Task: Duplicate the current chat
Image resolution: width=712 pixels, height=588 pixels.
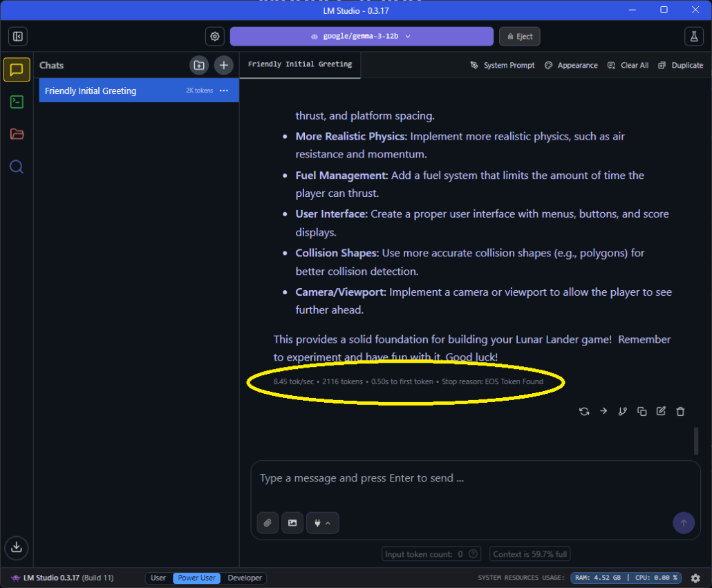Action: click(x=681, y=66)
